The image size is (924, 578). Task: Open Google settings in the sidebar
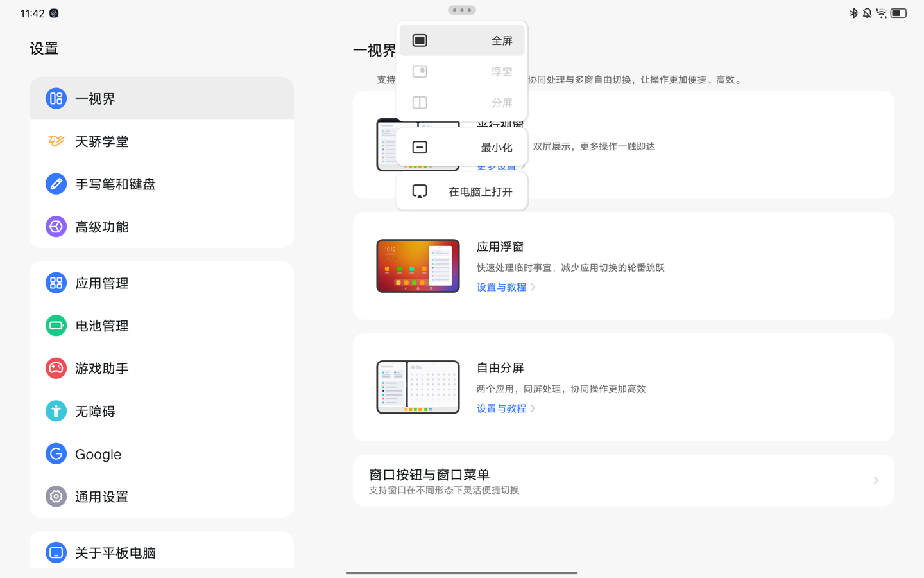click(x=98, y=454)
